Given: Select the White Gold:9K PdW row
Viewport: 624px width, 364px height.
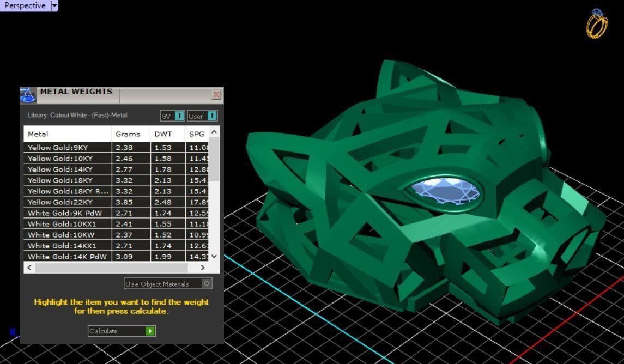Looking at the screenshot, I should (116, 213).
